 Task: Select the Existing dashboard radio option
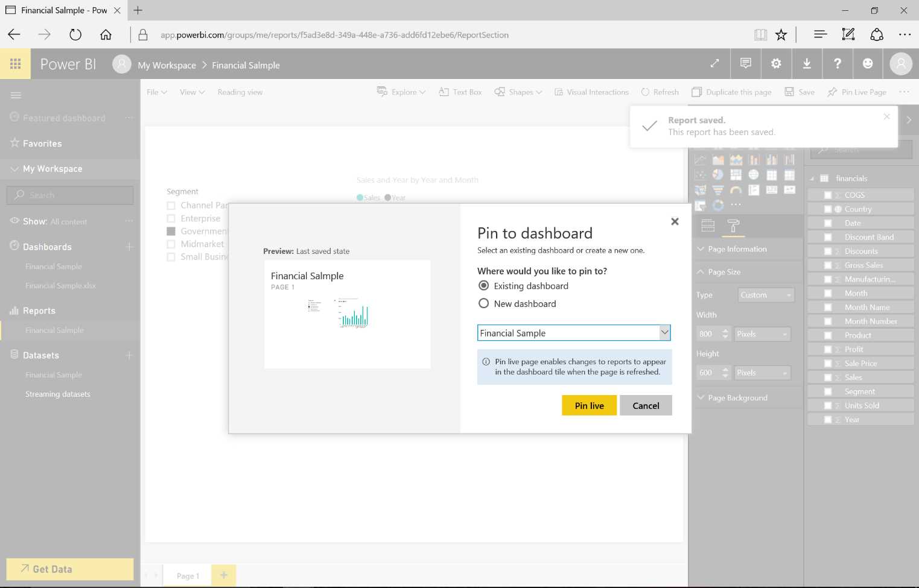point(483,286)
